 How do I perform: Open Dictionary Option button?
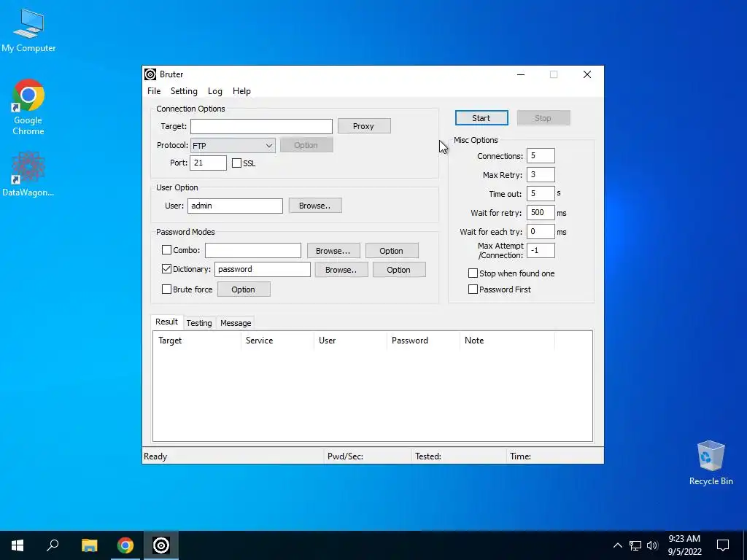tap(399, 270)
